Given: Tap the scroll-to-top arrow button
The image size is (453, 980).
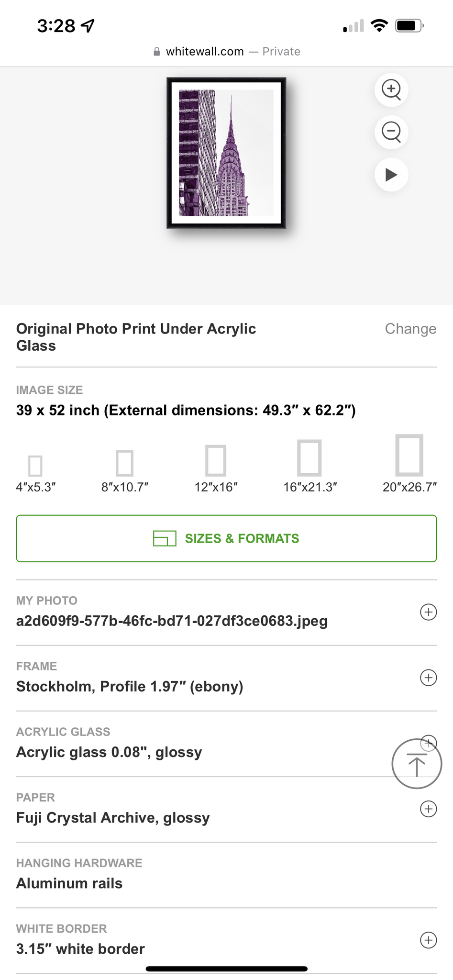Looking at the screenshot, I should point(417,764).
